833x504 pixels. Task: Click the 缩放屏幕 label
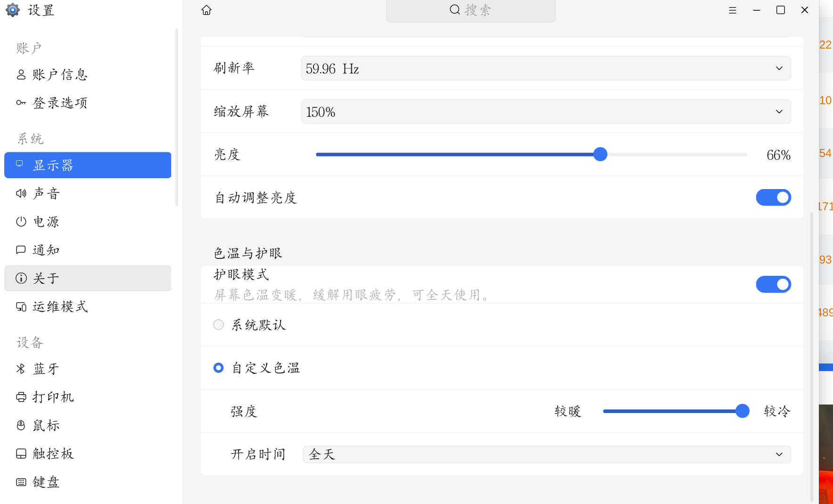[x=241, y=111]
